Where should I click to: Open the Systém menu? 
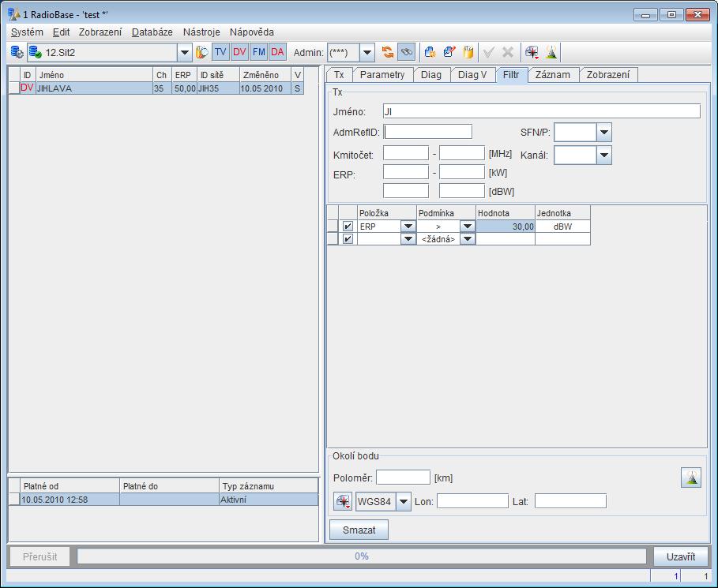pyautogui.click(x=27, y=32)
